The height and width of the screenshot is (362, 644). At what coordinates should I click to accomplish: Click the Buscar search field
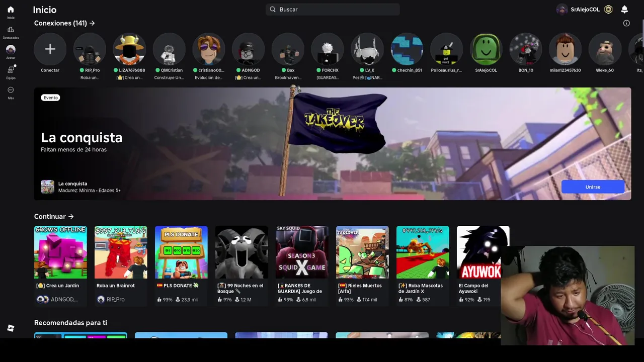click(x=333, y=9)
